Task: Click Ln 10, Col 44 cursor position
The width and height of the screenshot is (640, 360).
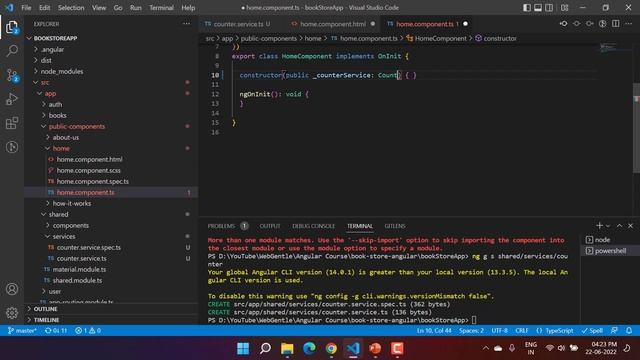Action: [x=434, y=331]
